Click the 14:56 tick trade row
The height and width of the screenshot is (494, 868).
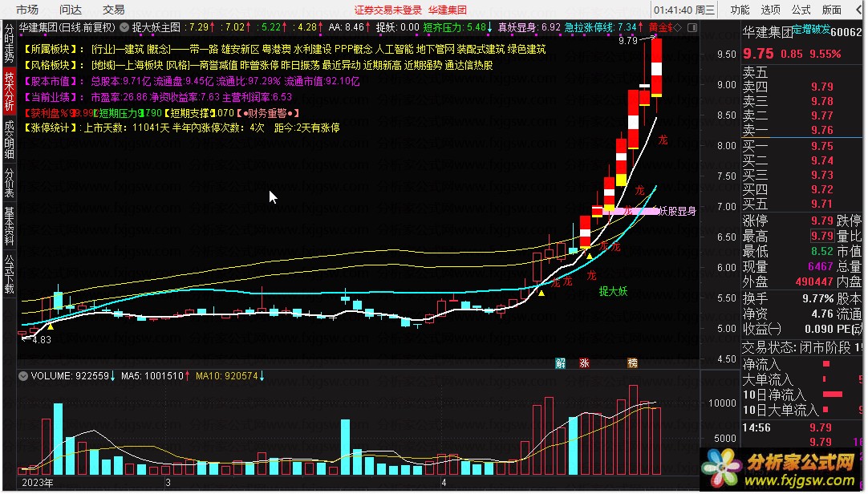802,427
